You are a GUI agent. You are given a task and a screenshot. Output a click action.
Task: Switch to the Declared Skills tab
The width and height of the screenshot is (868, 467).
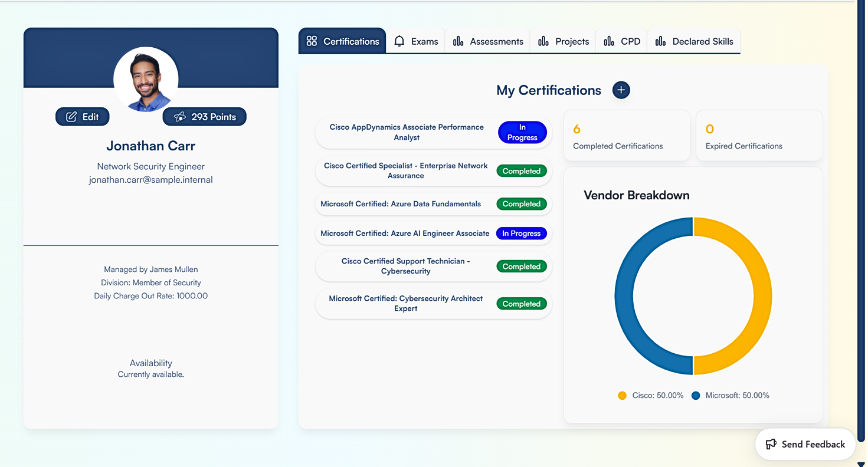pos(695,41)
